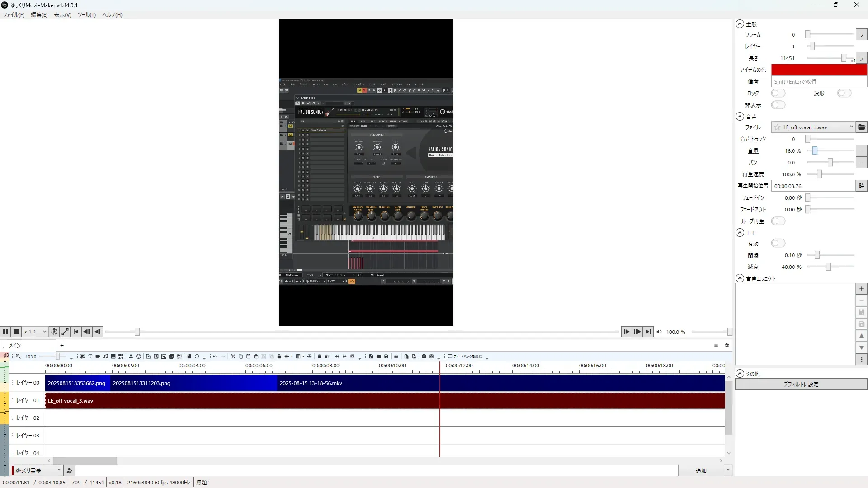Collapse the 音声 section expander
Image resolution: width=868 pixels, height=488 pixels.
740,117
